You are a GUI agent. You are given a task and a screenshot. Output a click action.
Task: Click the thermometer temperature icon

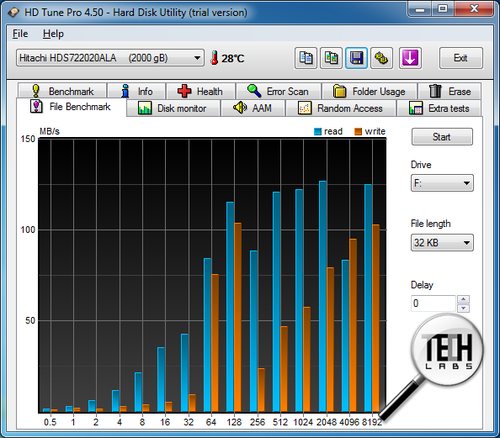pos(214,58)
